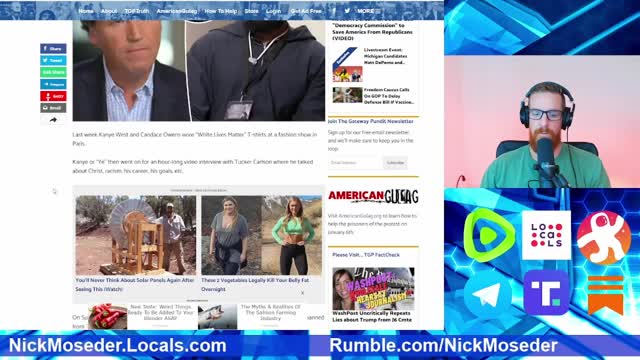Click the green Gab Share button
Image resolution: width=640 pixels, height=360 pixels.
coord(53,72)
